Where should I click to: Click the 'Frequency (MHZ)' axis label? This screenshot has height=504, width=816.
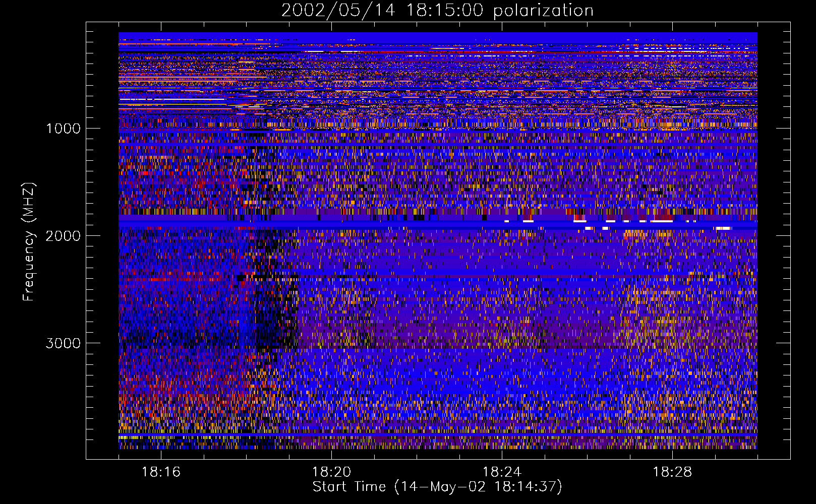29,242
